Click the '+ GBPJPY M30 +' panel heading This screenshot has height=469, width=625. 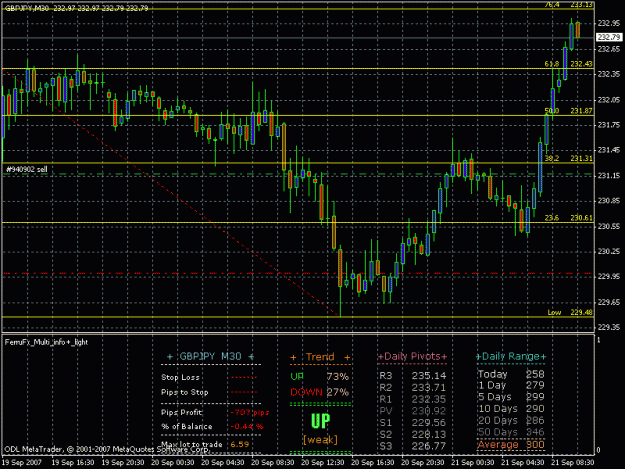pyautogui.click(x=210, y=356)
